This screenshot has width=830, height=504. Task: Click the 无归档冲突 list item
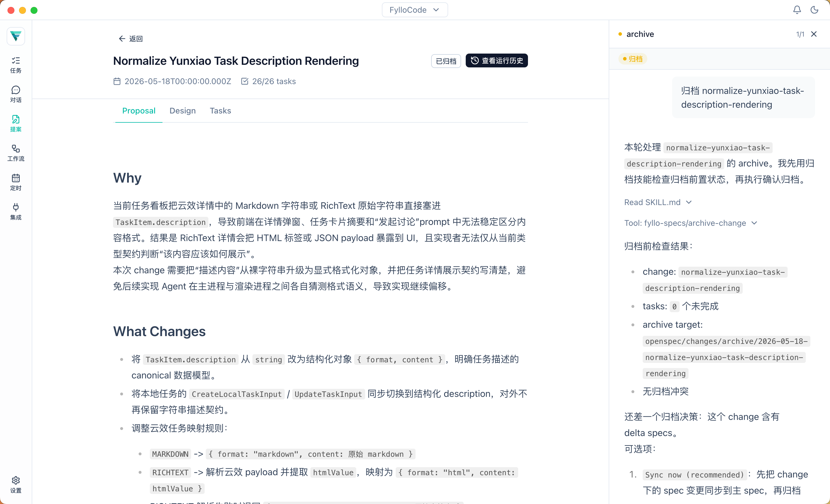(x=665, y=391)
